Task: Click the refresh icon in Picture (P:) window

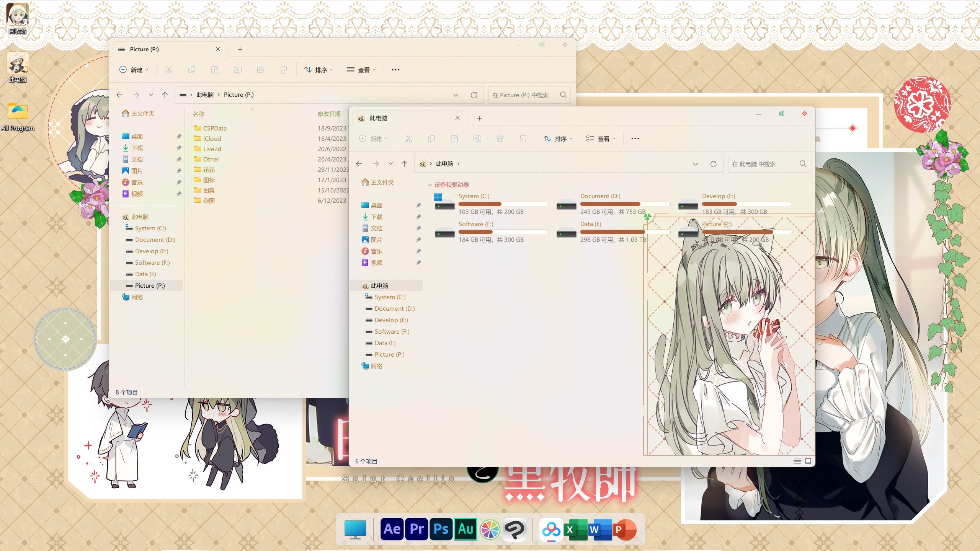Action: click(x=474, y=95)
